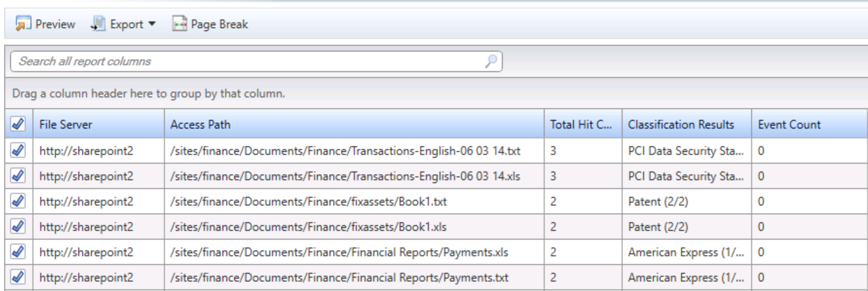This screenshot has height=291, width=868.
Task: Click the Export icon in toolbar
Action: [98, 25]
